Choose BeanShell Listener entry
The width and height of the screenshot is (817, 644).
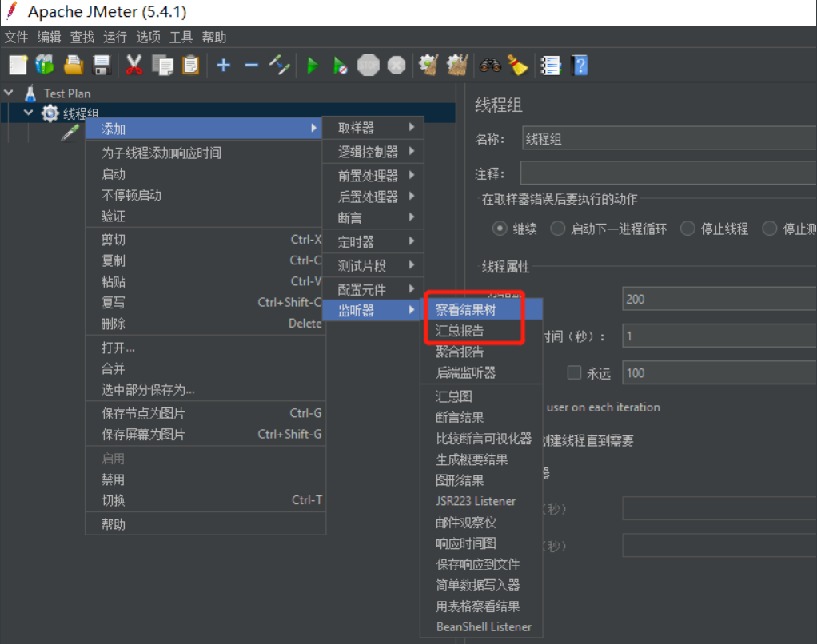[x=481, y=626]
